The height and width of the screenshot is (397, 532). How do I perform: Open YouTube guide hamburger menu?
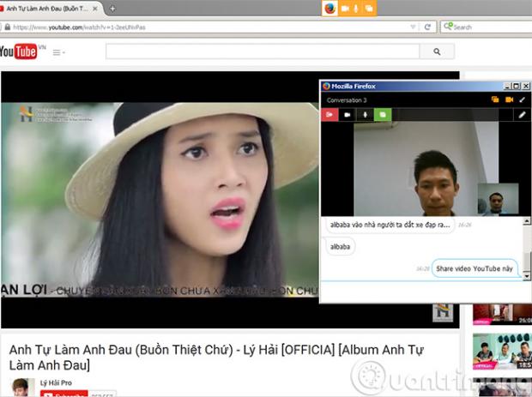[x=58, y=52]
